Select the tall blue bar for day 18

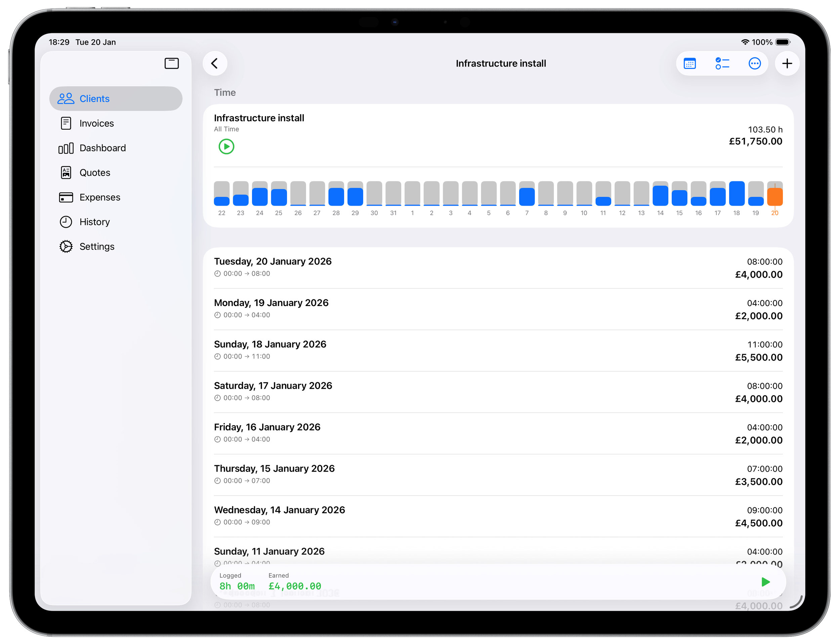737,194
